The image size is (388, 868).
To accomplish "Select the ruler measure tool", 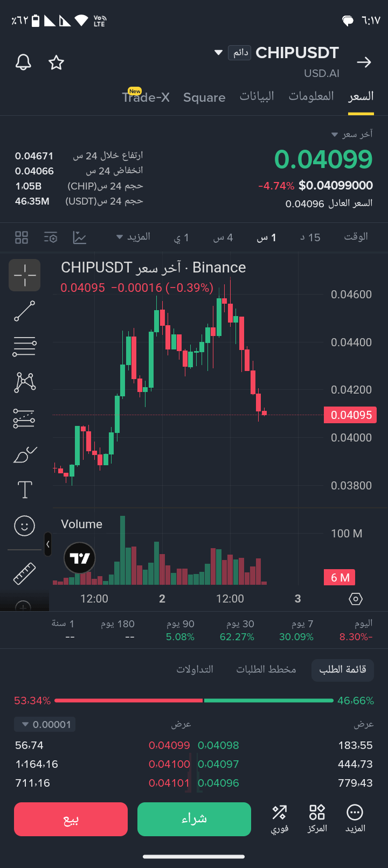I will [24, 573].
